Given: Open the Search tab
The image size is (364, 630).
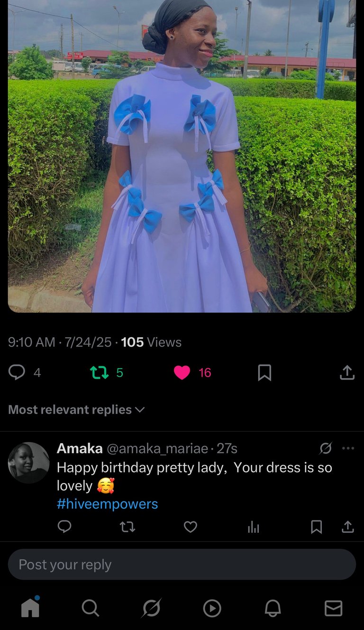Looking at the screenshot, I should point(91,608).
